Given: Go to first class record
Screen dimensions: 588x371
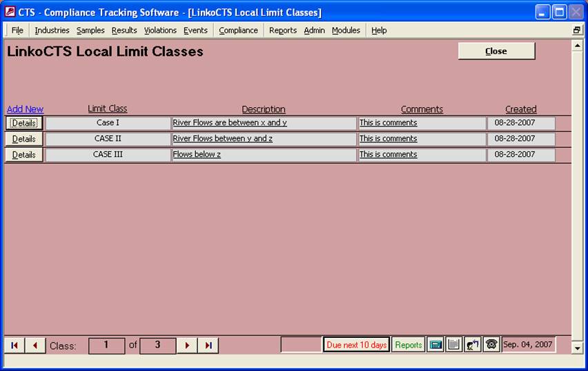Looking at the screenshot, I should (14, 345).
